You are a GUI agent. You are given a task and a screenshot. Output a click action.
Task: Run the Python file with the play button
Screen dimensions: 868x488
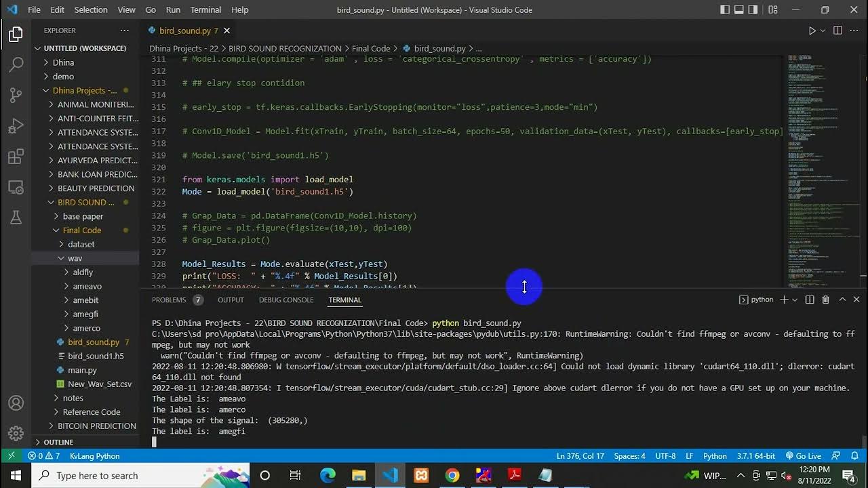tap(812, 30)
